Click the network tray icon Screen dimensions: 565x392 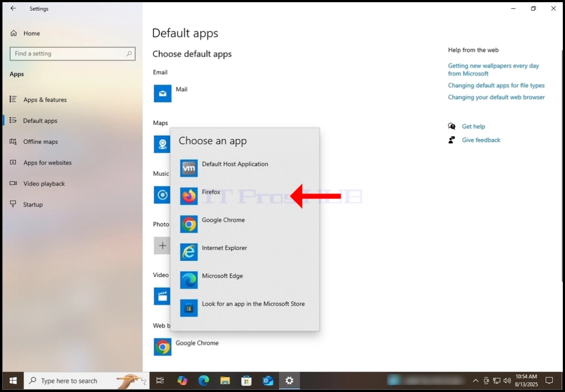click(x=496, y=381)
